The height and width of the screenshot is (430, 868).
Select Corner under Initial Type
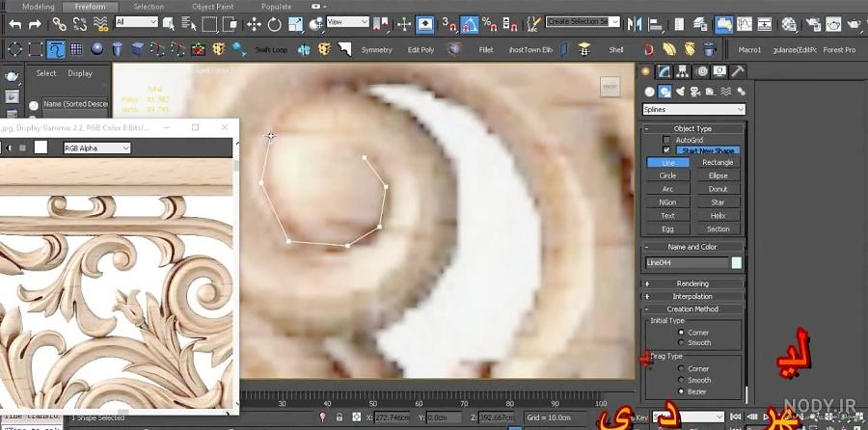(x=682, y=332)
